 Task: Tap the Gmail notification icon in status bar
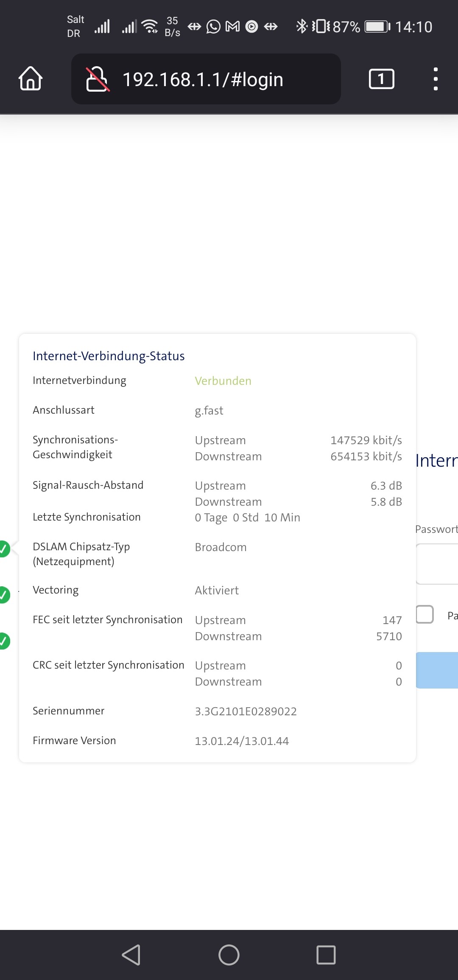click(x=232, y=27)
